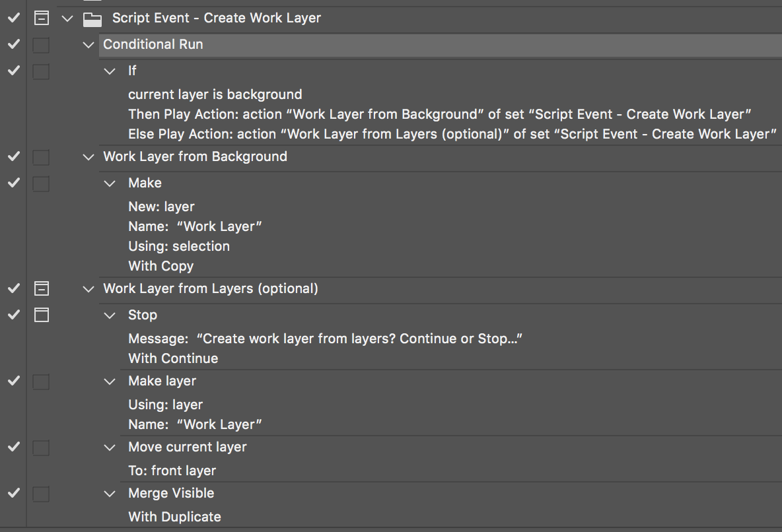The height and width of the screenshot is (532, 782).
Task: Select the Work Layer from Layers (optional) action
Action: point(211,288)
